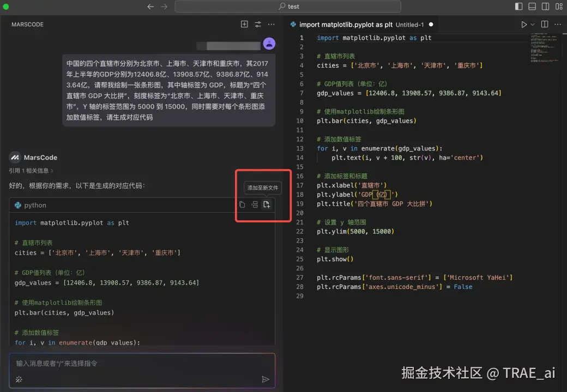Send the chat message via paper-plane icon
This screenshot has height=392, width=567.
266,378
